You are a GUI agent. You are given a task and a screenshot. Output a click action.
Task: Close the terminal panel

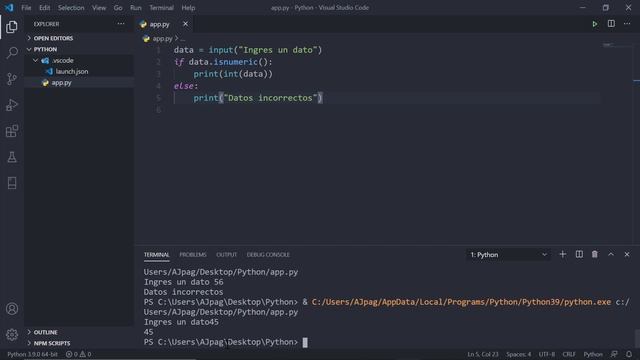627,254
